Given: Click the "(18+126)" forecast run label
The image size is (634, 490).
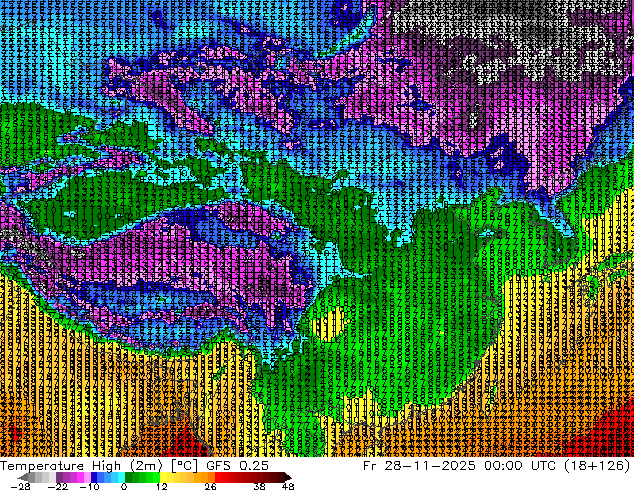Looking at the screenshot, I should point(596,466).
